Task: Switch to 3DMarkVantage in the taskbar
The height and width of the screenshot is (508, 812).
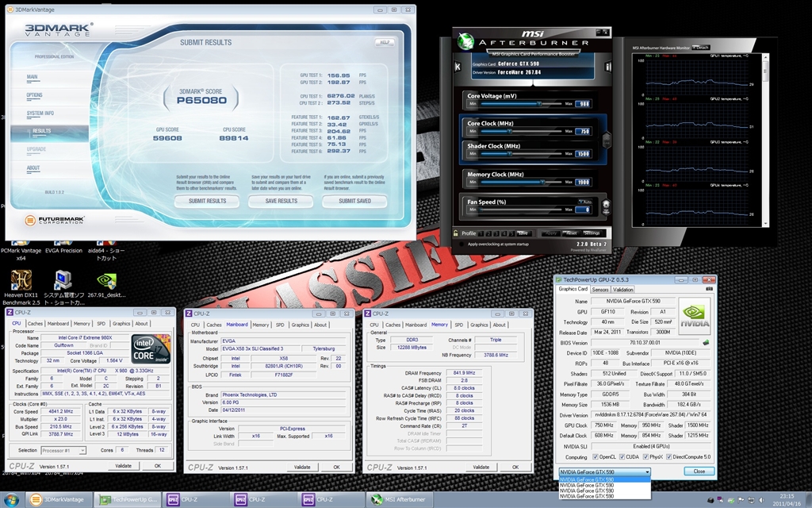Action: (59, 500)
